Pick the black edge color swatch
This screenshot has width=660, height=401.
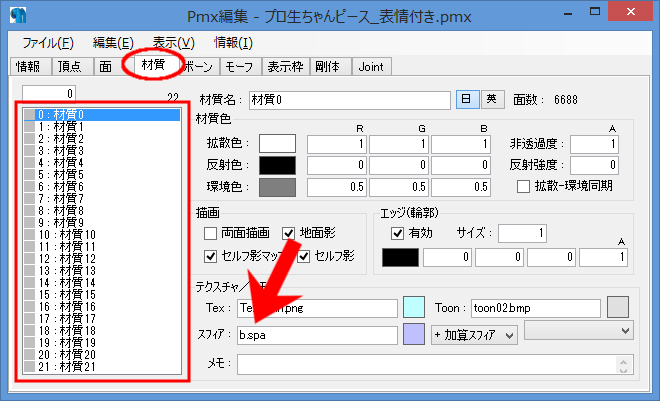(x=401, y=258)
